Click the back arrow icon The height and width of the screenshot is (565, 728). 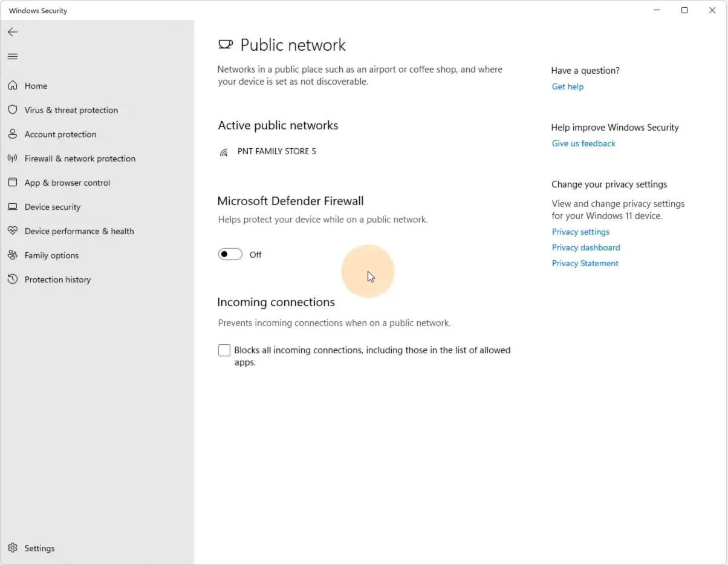click(13, 32)
